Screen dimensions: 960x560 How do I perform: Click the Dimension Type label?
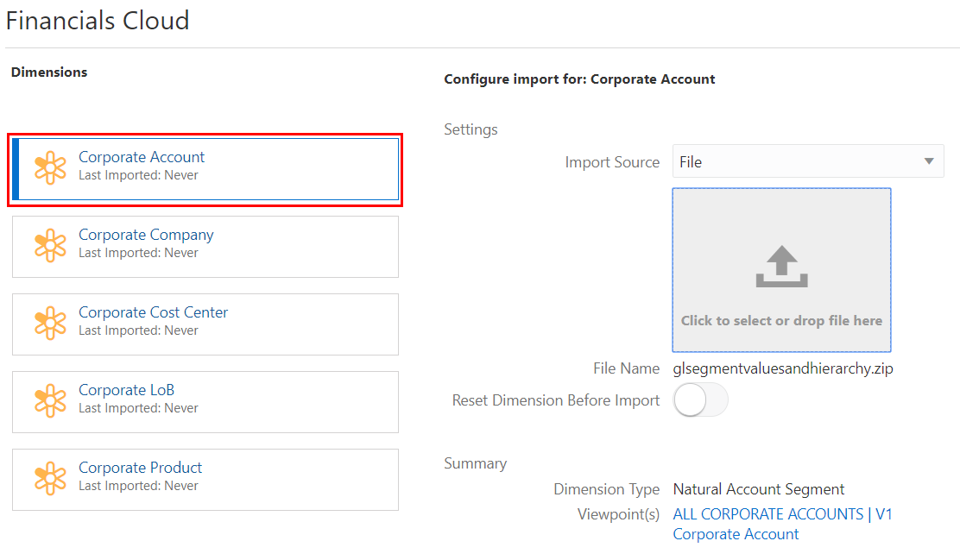(606, 489)
